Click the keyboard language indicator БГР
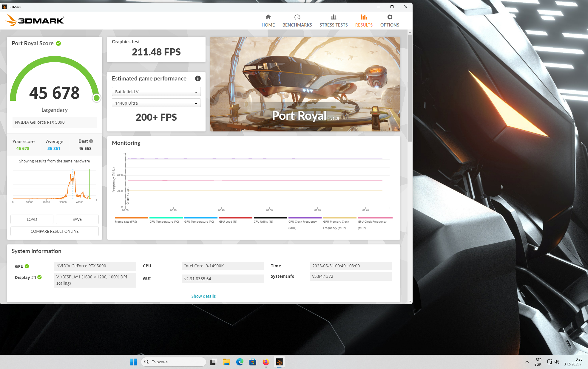This screenshot has height=369, width=588. pyautogui.click(x=538, y=362)
